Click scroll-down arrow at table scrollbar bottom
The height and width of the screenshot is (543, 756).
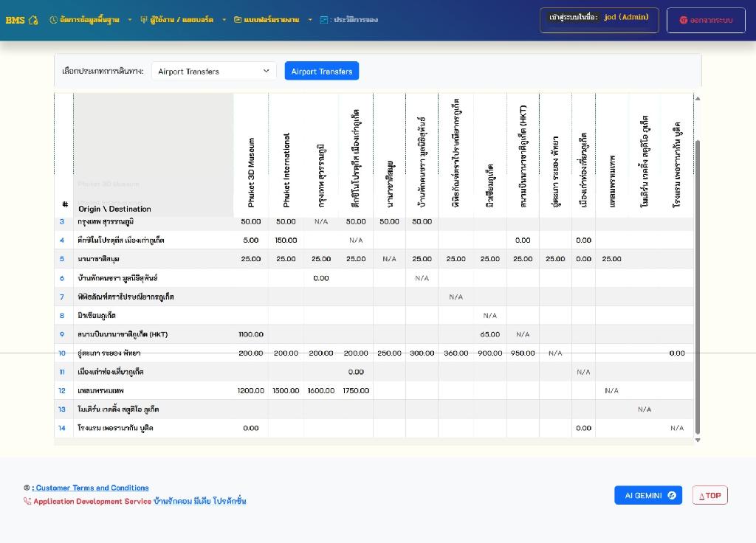[x=698, y=440]
